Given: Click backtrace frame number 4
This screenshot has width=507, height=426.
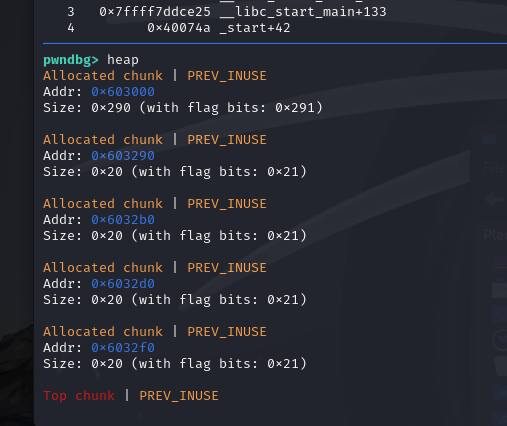Looking at the screenshot, I should tap(71, 28).
